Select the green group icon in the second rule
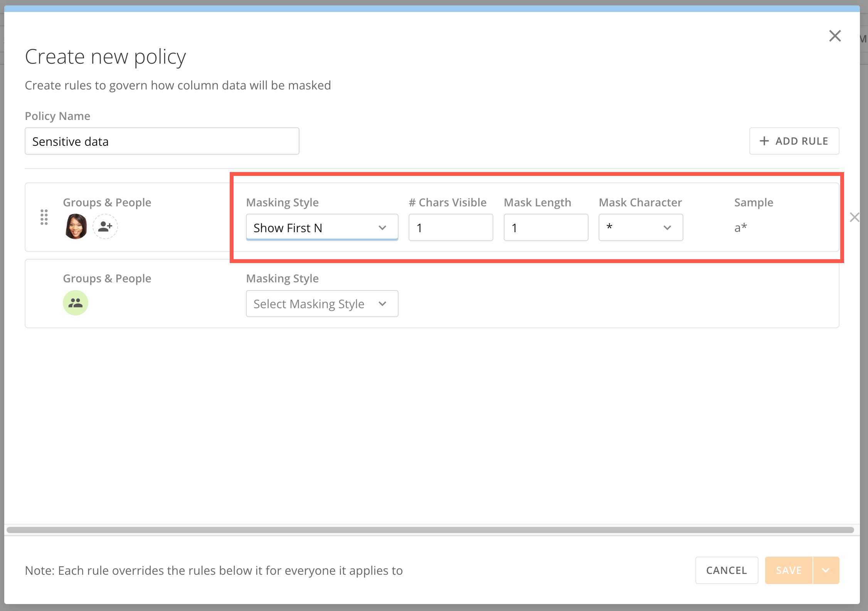This screenshot has width=868, height=611. click(76, 303)
